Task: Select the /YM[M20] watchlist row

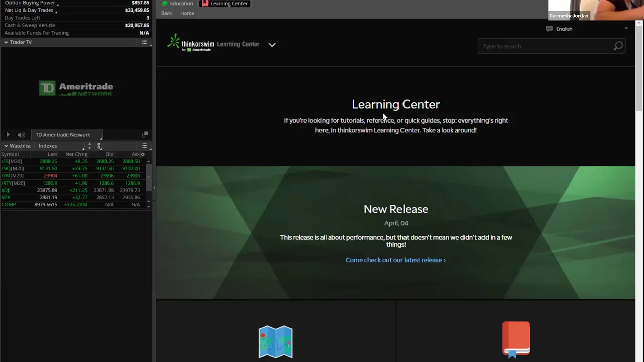Action: 74,176
